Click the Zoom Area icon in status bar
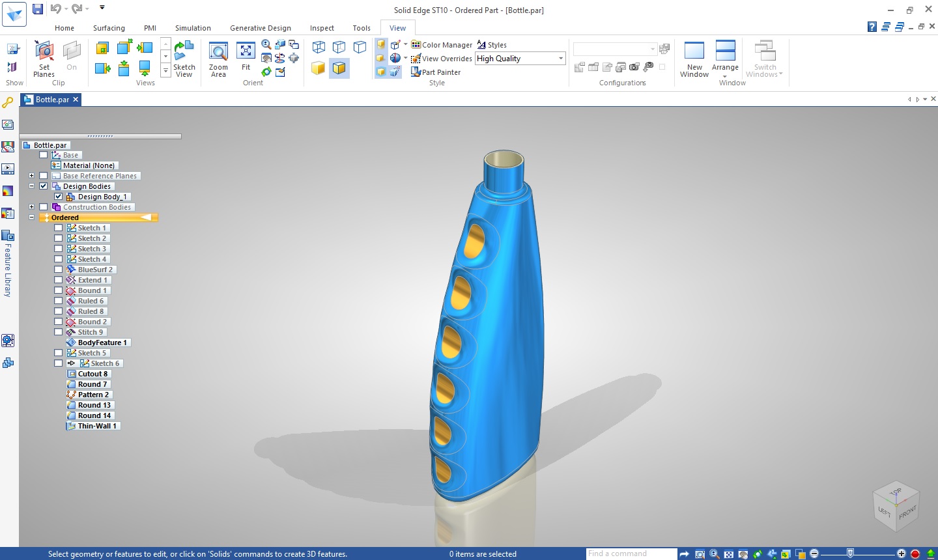Image resolution: width=938 pixels, height=560 pixels. click(x=700, y=554)
